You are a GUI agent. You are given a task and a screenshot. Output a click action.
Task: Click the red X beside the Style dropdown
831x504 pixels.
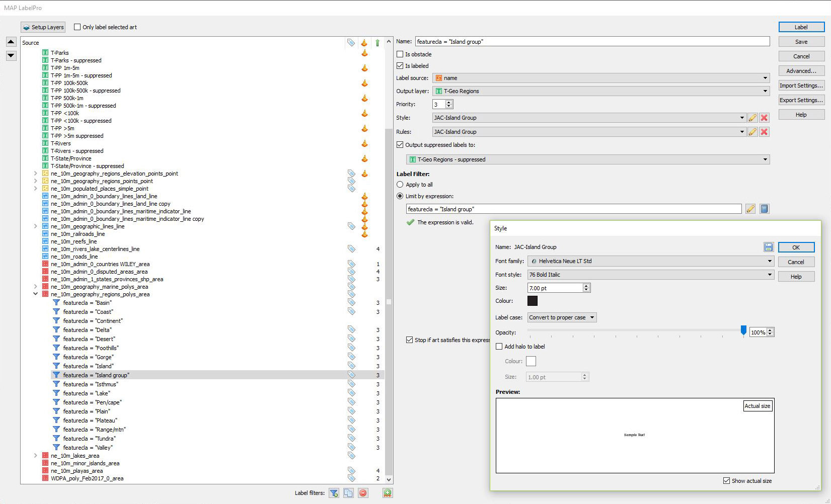tap(764, 118)
